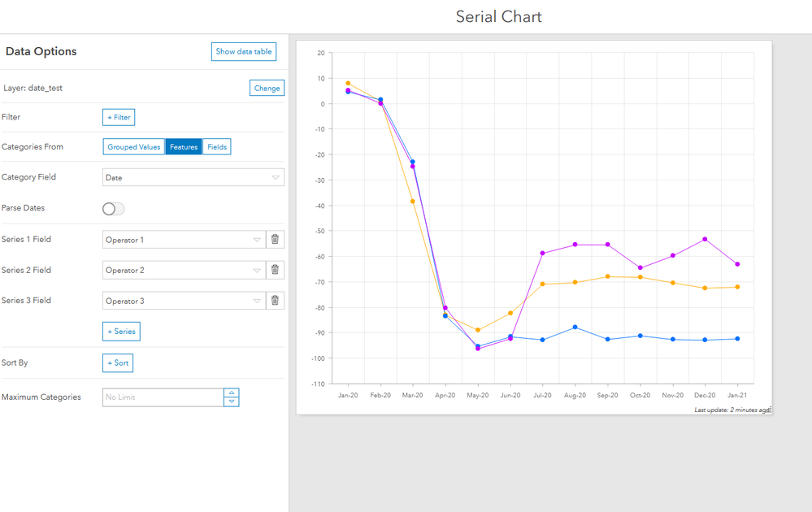Image resolution: width=812 pixels, height=512 pixels.
Task: Add a Sort By rule
Action: point(118,363)
